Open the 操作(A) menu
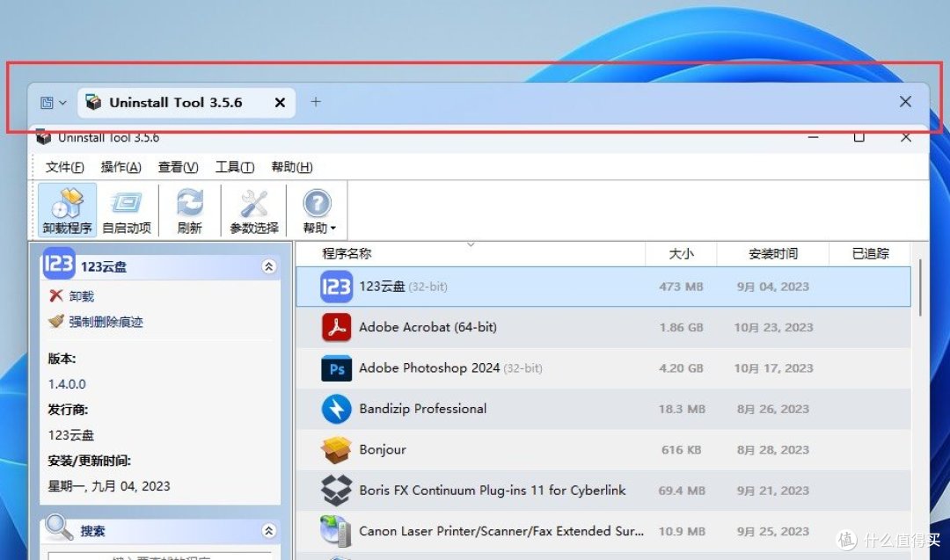950x560 pixels. (121, 167)
